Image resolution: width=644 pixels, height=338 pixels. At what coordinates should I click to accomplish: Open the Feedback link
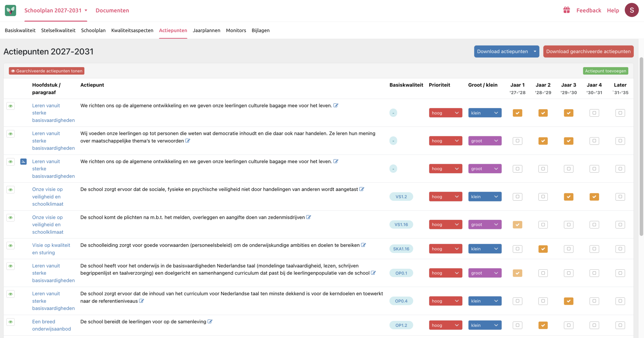click(588, 10)
